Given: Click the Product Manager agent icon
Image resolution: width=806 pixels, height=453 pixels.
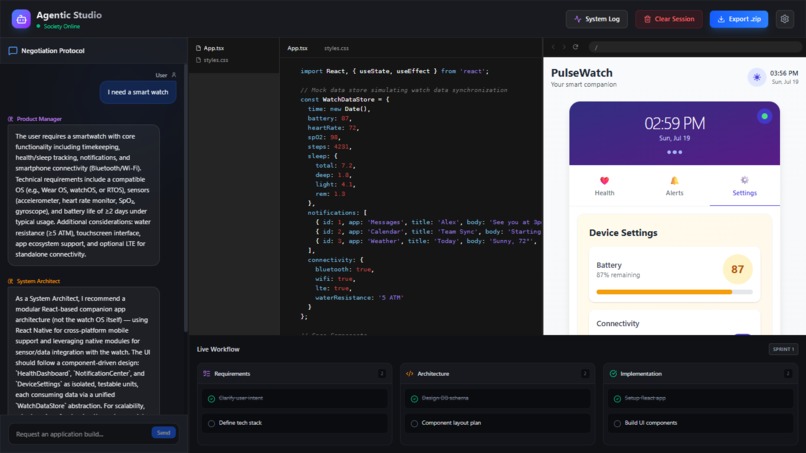Looking at the screenshot, I should 11,119.
